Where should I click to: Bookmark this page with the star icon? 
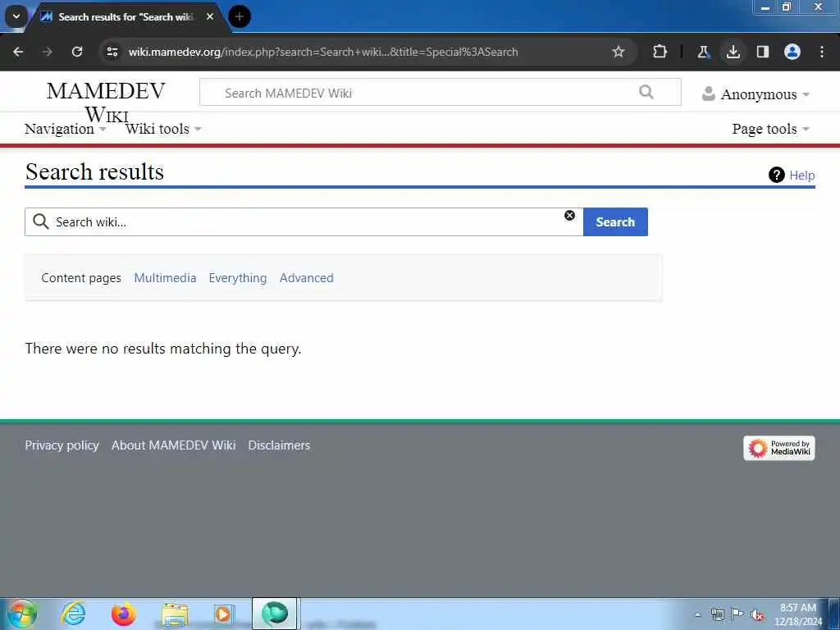[x=619, y=52]
